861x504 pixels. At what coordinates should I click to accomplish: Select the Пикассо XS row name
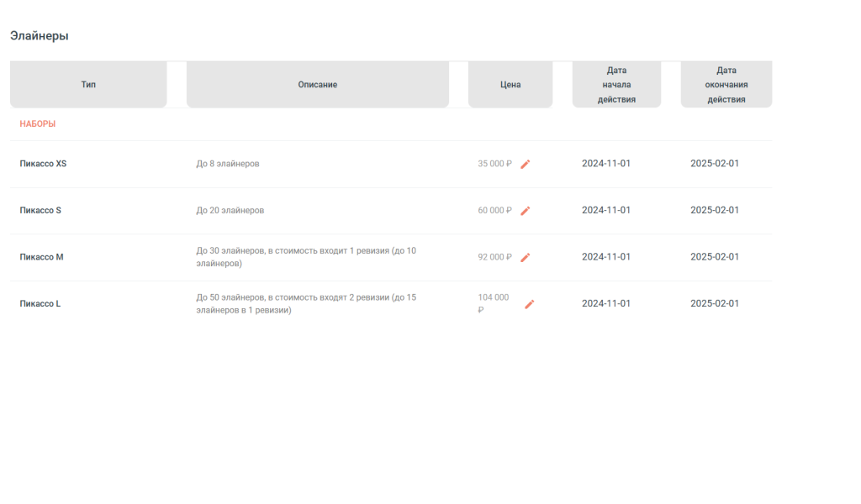point(43,164)
